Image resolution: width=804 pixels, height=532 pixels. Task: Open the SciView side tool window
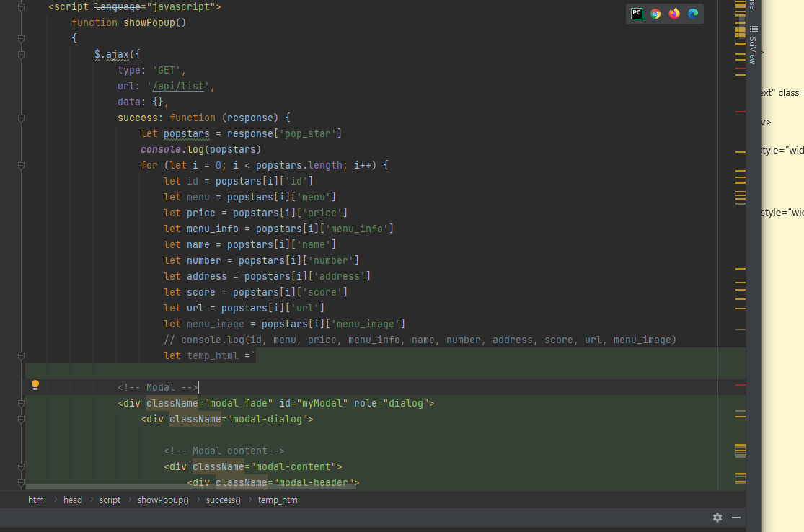point(754,45)
